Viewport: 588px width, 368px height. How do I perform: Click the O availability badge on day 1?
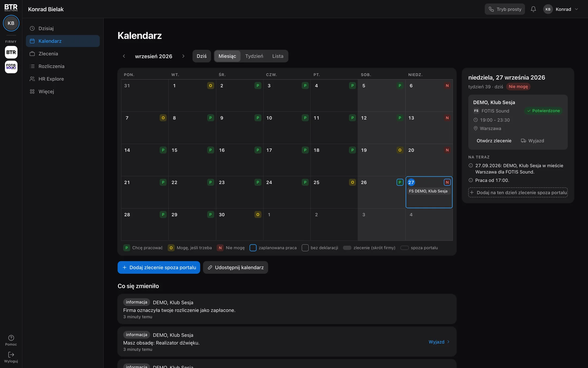coord(211,86)
